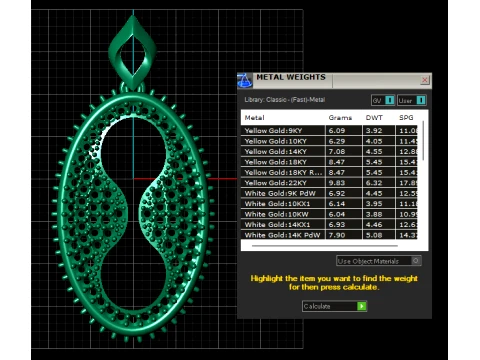This screenshot has height=360, width=480.
Task: Select the Yellow Gold:9KY row
Action: pyautogui.click(x=329, y=130)
